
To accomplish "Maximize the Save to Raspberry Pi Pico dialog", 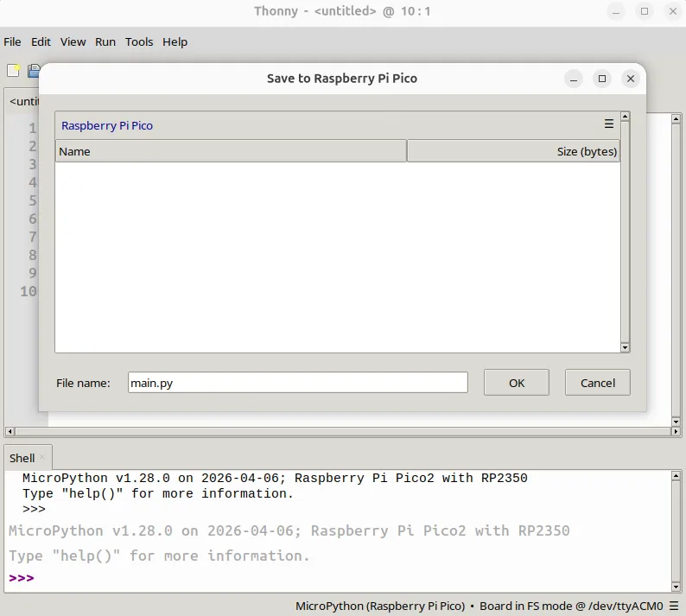I will tap(602, 79).
